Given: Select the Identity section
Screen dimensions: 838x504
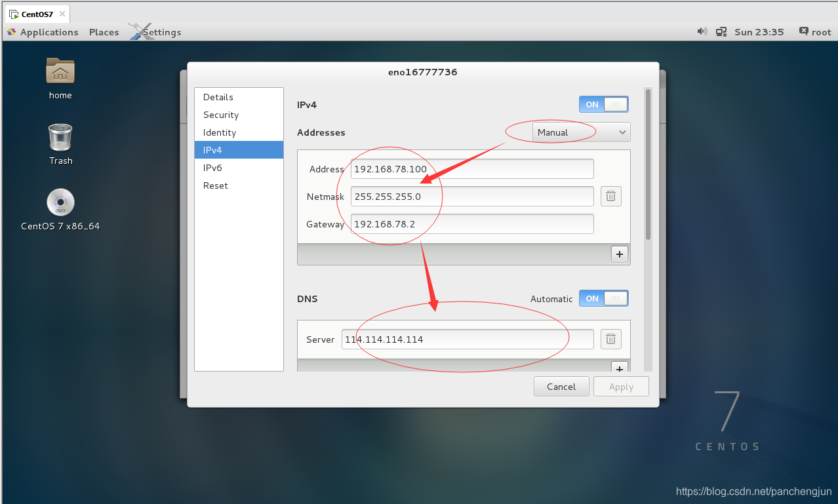Looking at the screenshot, I should point(239,132).
